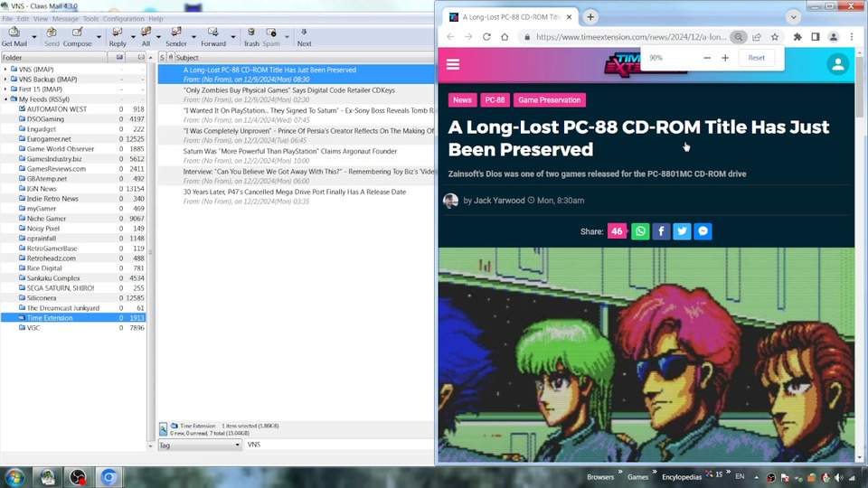Click browser back arrow
Screen dimensions: 868x488
[x=450, y=37]
